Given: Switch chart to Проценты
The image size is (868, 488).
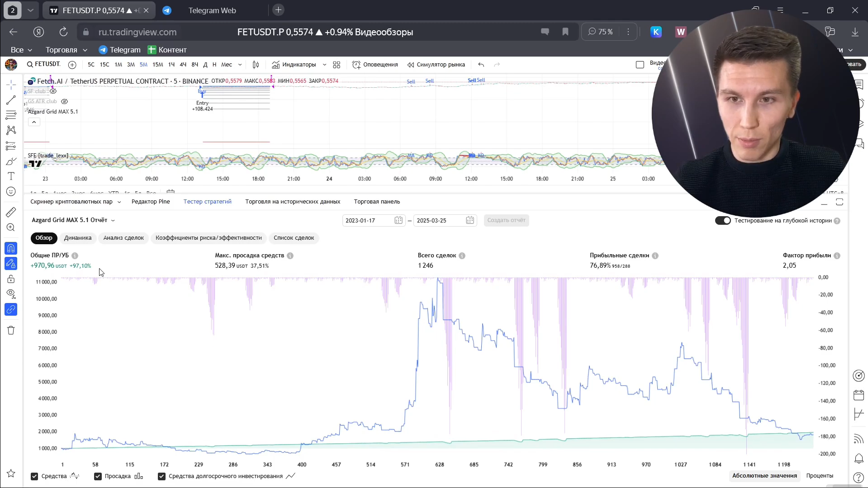Looking at the screenshot, I should (819, 476).
